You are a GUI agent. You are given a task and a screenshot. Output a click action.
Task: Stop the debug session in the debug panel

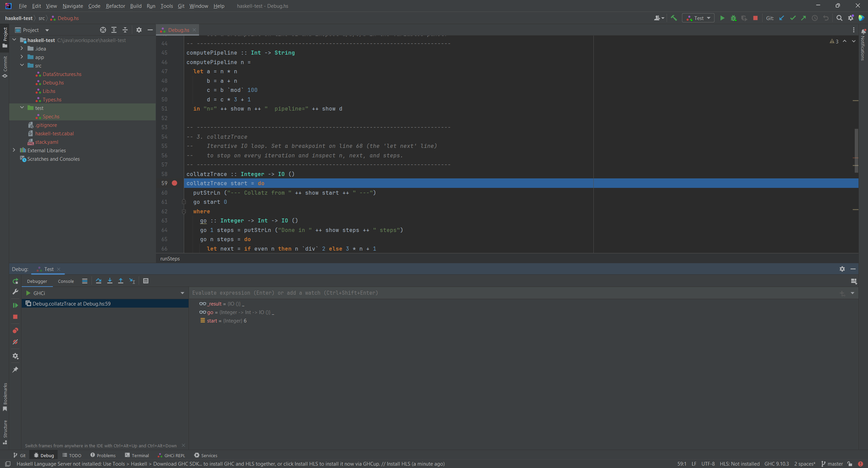point(15,317)
